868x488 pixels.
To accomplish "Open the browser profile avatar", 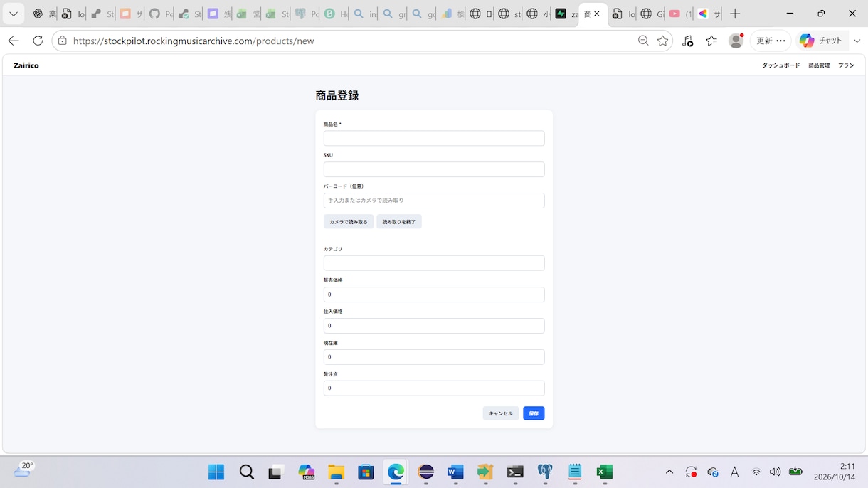I will click(736, 41).
